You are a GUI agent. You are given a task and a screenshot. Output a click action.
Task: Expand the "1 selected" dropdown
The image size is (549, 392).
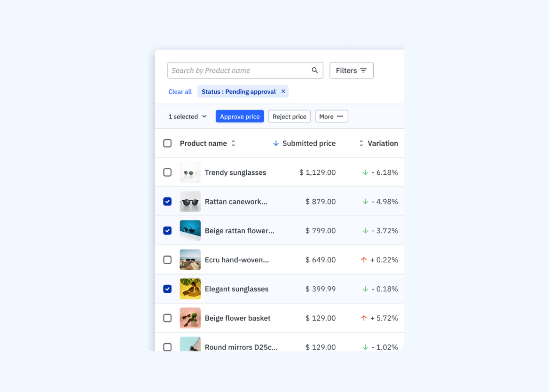click(187, 116)
